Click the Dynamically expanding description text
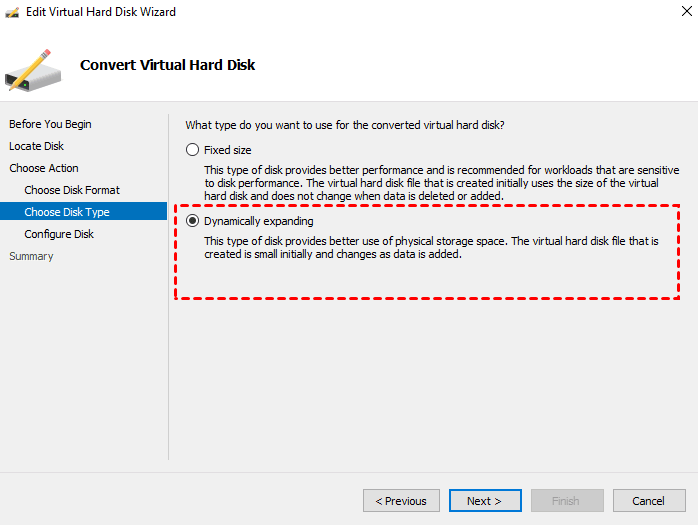This screenshot has height=525, width=698. click(431, 248)
